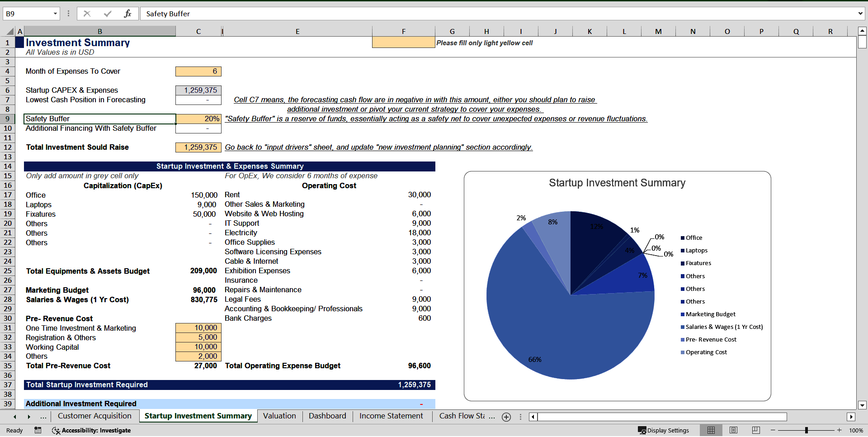Go to next sheet tab arrow
The image size is (868, 437).
(x=29, y=417)
